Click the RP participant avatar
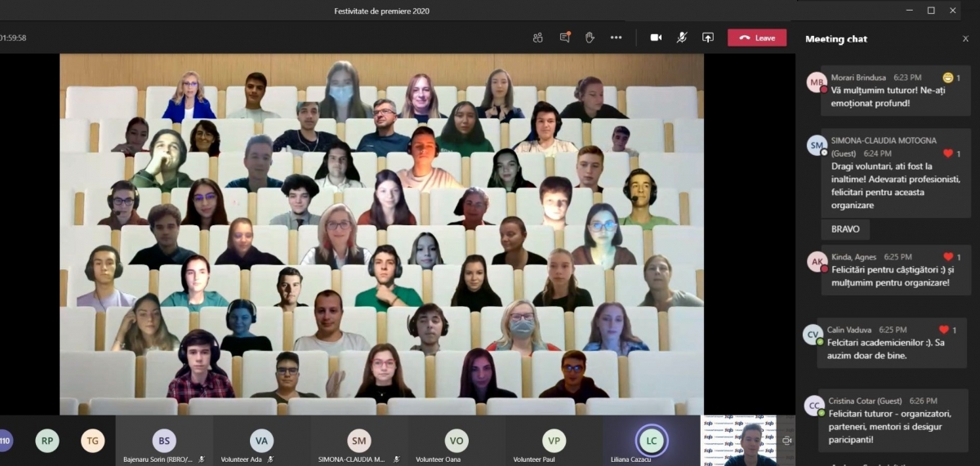 point(47,441)
